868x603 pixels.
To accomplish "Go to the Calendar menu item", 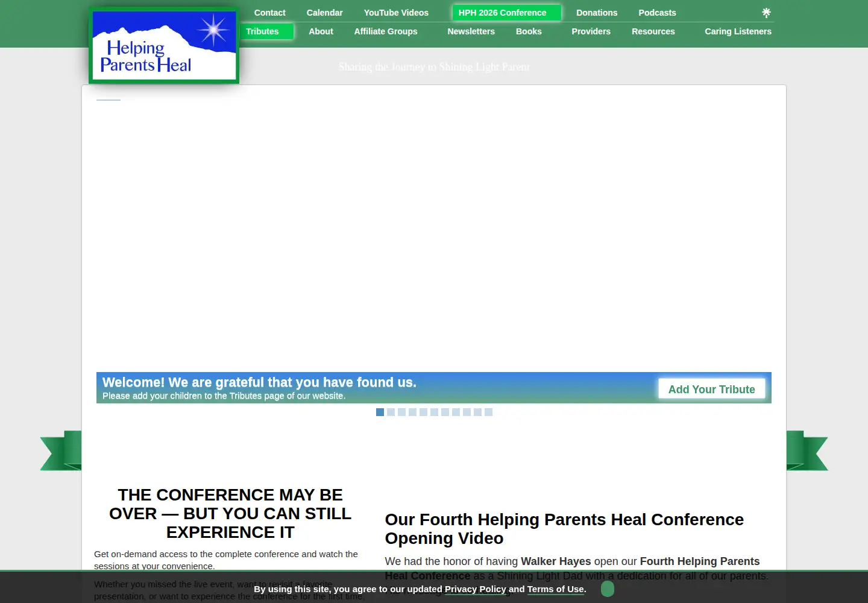I will coord(324,13).
